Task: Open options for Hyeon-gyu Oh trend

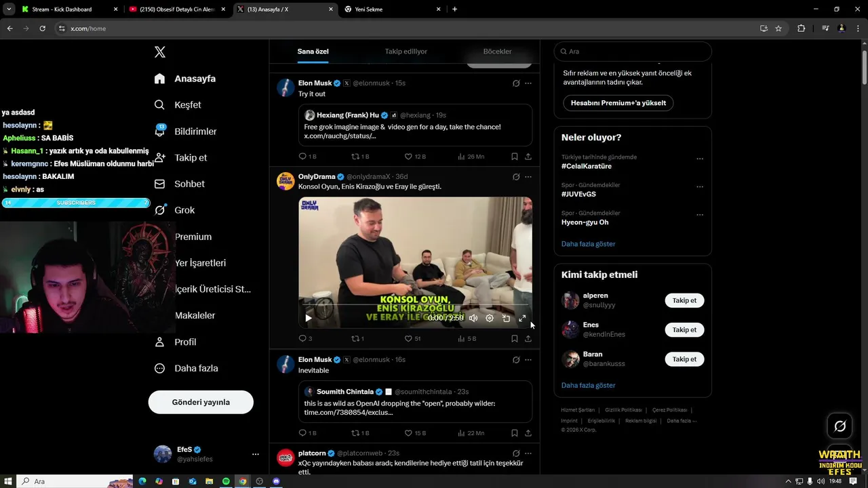Action: (x=700, y=215)
